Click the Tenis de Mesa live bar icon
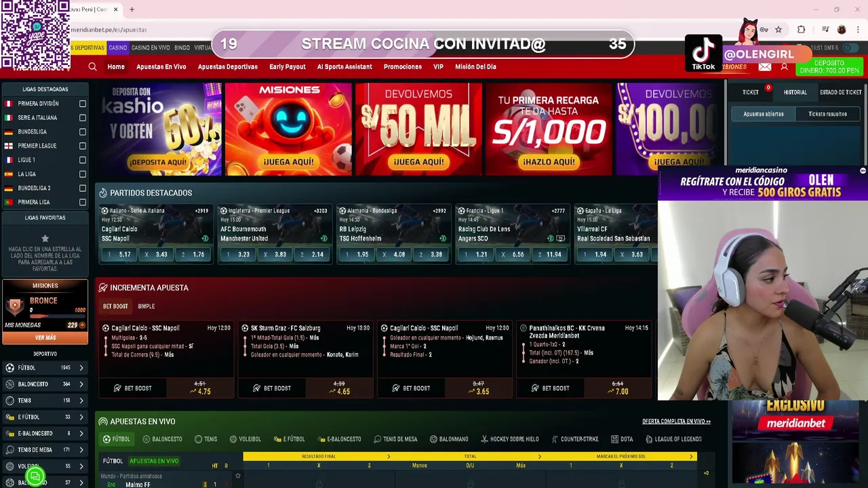This screenshot has height=488, width=868. [377, 439]
